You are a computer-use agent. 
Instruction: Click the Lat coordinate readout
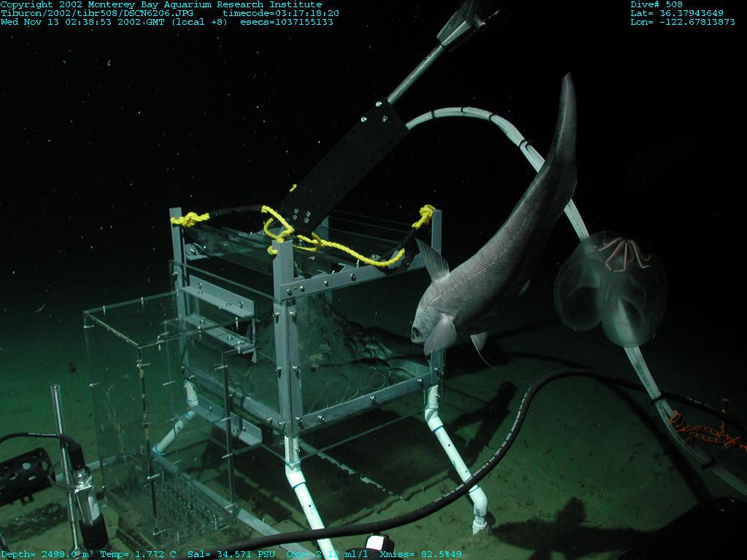tap(676, 13)
